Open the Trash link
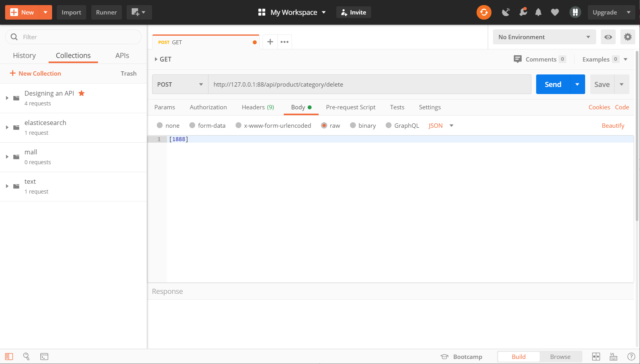640x364 pixels. tap(129, 73)
